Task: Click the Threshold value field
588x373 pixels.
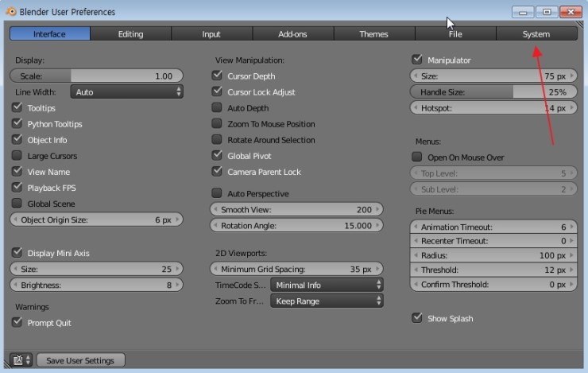Action: pyautogui.click(x=493, y=270)
